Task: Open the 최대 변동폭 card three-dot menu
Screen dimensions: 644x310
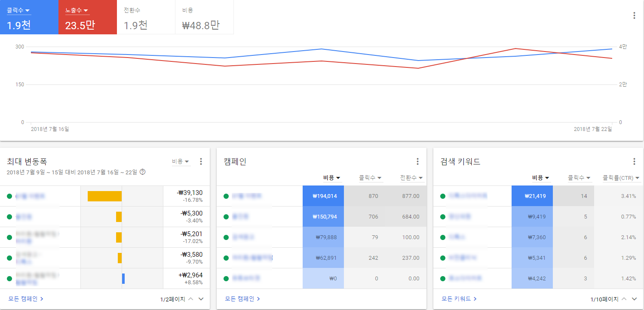Action: point(201,161)
